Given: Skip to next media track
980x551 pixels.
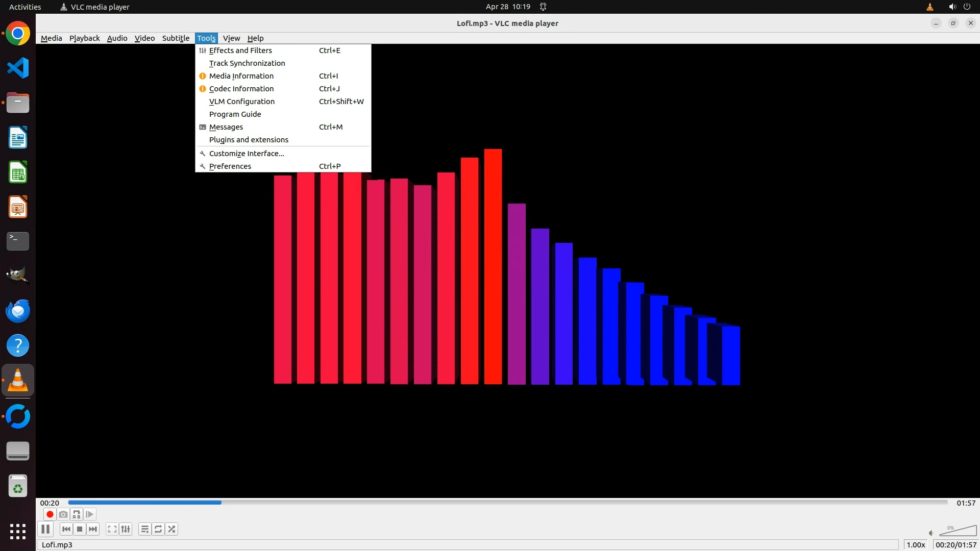Looking at the screenshot, I should 93,529.
